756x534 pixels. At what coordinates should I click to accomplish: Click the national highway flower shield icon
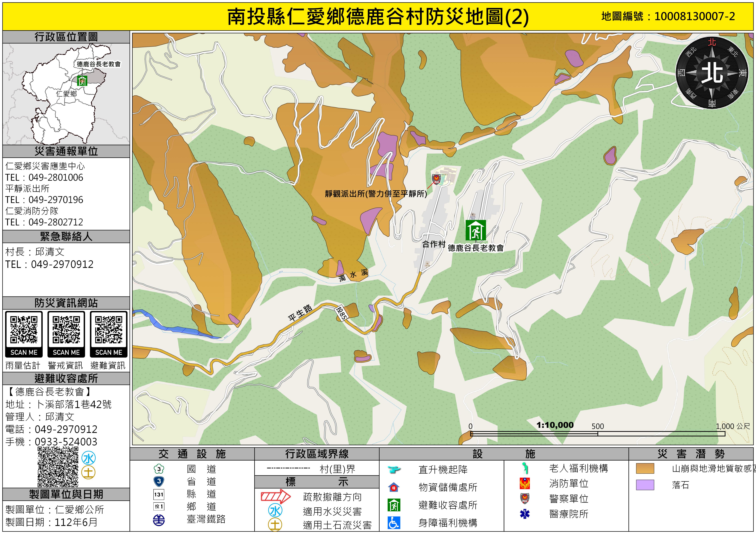tap(159, 469)
